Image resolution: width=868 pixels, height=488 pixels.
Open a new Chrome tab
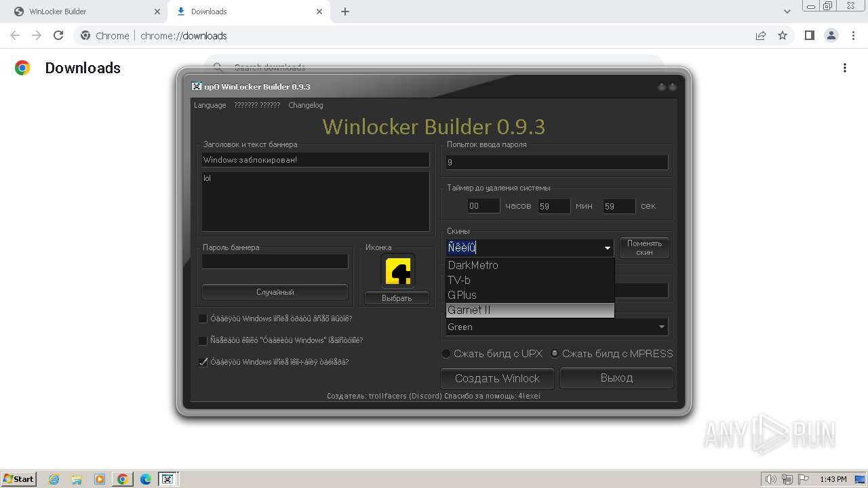(345, 12)
